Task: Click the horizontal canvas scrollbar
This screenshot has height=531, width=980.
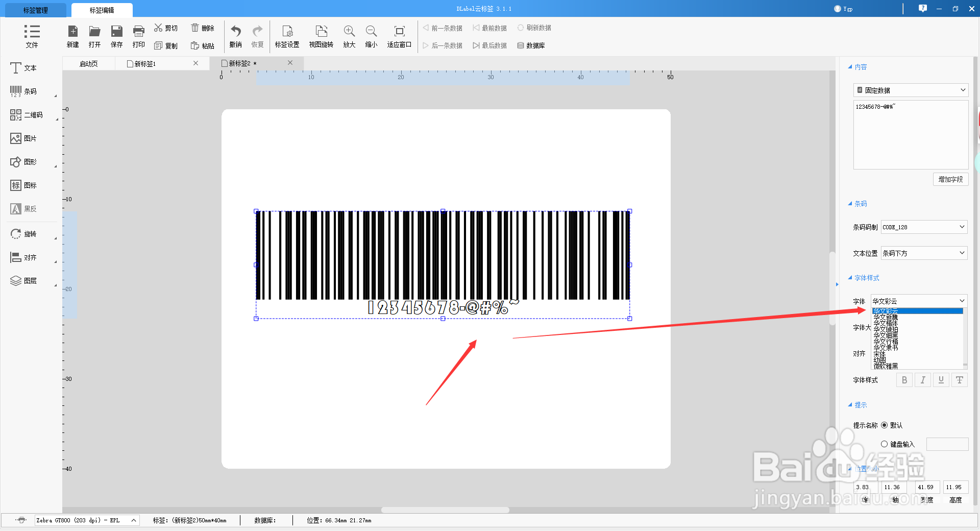Action: 445,510
